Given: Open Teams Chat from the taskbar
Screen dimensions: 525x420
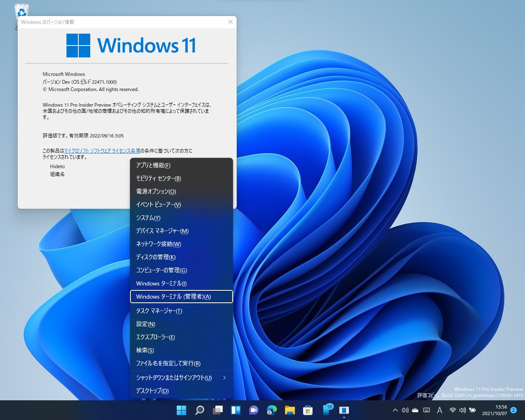Looking at the screenshot, I should click(x=253, y=410).
